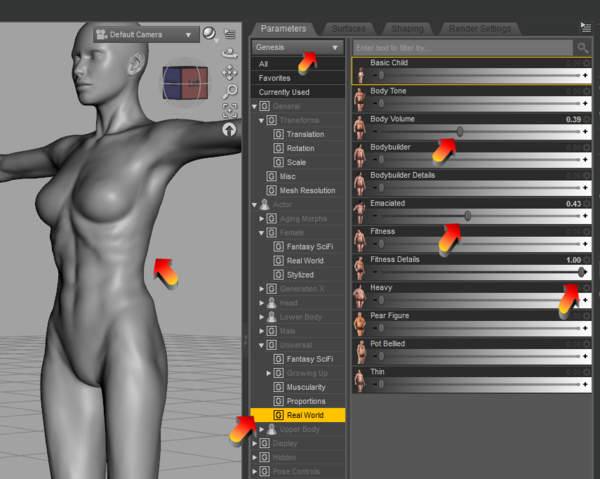Select the orbit camera tool icon
The width and height of the screenshot is (600, 479).
pyautogui.click(x=230, y=53)
